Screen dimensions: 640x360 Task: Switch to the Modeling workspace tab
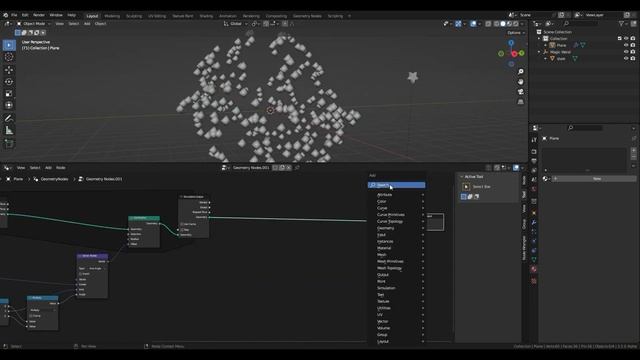[x=112, y=16]
